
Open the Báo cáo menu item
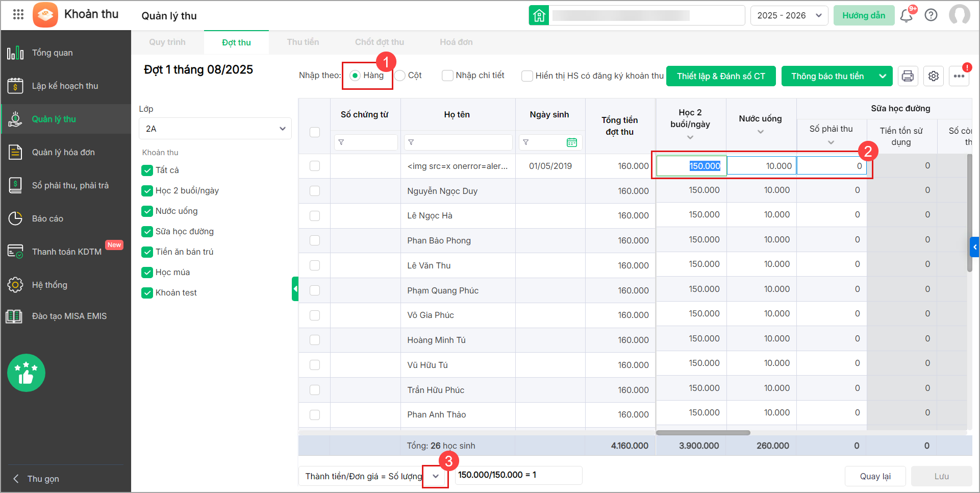pos(65,218)
